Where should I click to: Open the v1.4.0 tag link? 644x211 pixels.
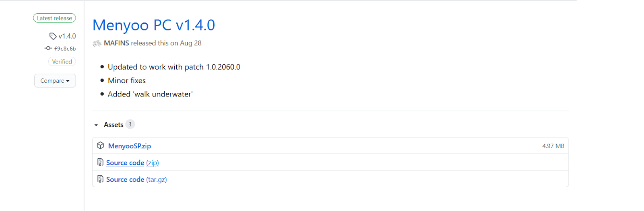click(67, 36)
